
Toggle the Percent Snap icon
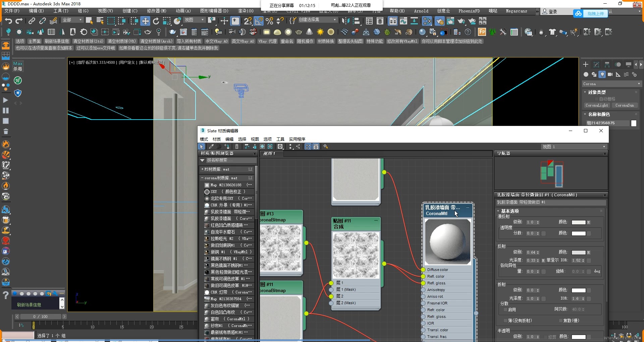pyautogui.click(x=269, y=21)
